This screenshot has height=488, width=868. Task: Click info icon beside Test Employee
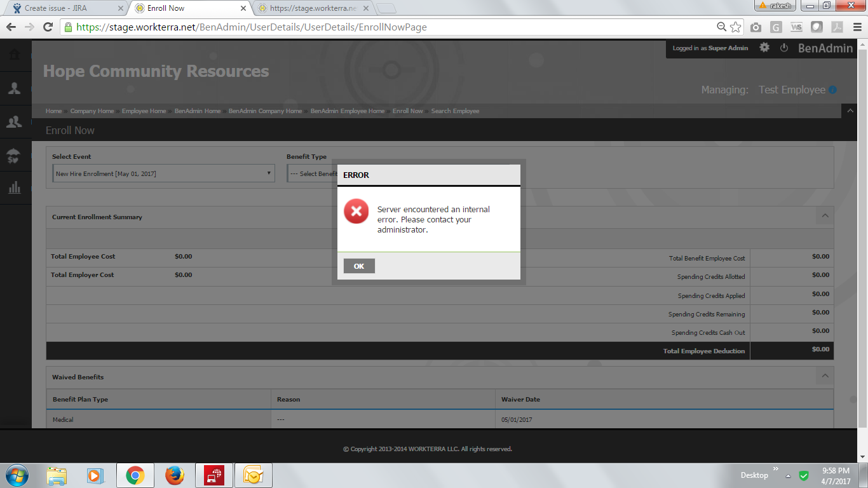tap(832, 90)
